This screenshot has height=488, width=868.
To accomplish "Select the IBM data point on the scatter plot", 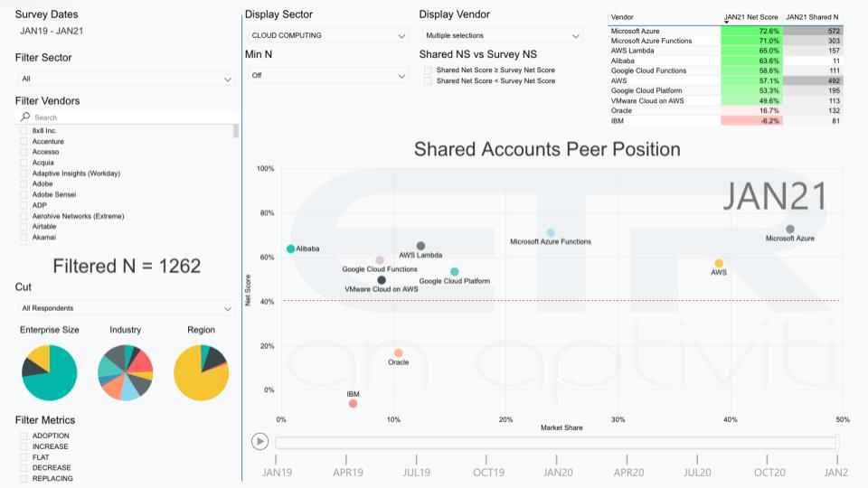I will (x=353, y=404).
